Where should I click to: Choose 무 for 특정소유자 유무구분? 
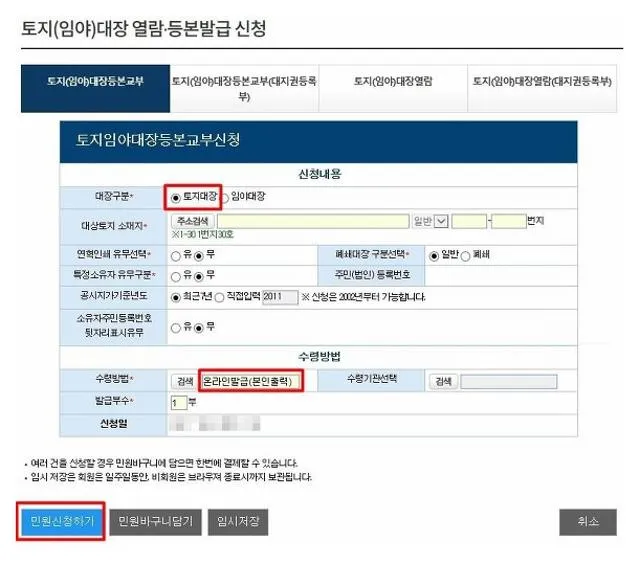pyautogui.click(x=198, y=277)
